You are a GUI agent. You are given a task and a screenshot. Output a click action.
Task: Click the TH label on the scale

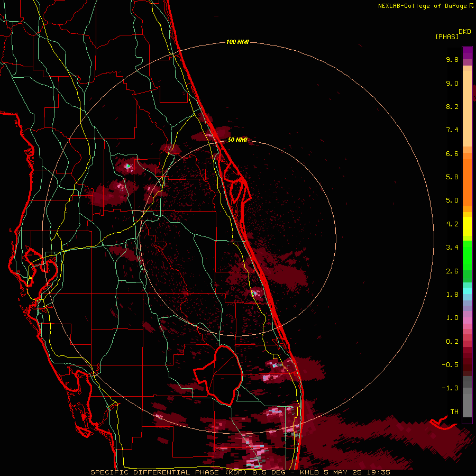pyautogui.click(x=454, y=412)
